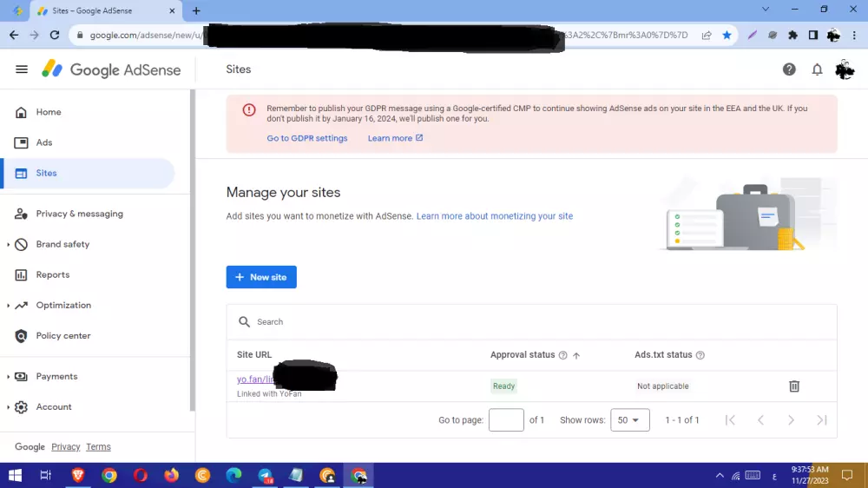
Task: Click the Optimization trend icon
Action: click(21, 305)
